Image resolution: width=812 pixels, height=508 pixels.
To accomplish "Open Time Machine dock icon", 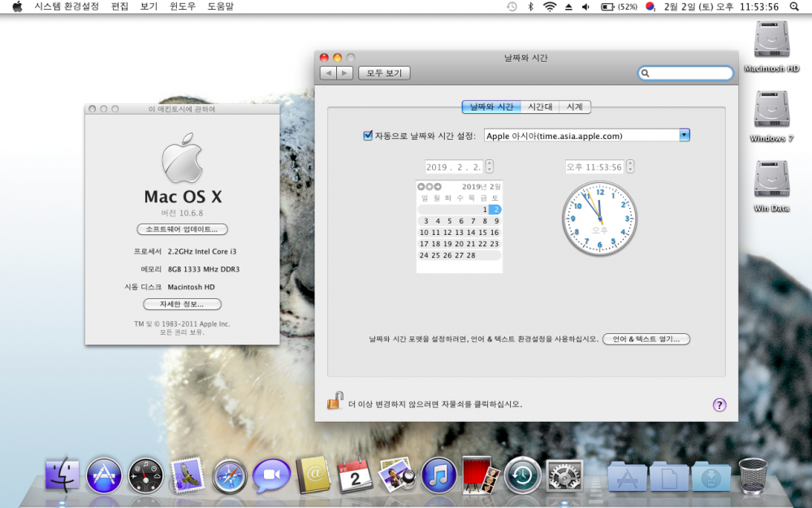I will click(522, 475).
